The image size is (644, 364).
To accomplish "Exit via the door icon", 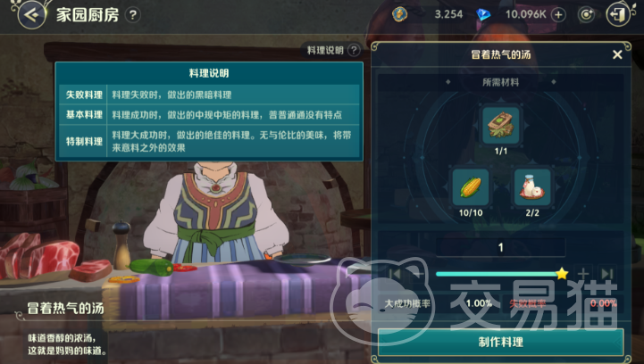I will (618, 15).
